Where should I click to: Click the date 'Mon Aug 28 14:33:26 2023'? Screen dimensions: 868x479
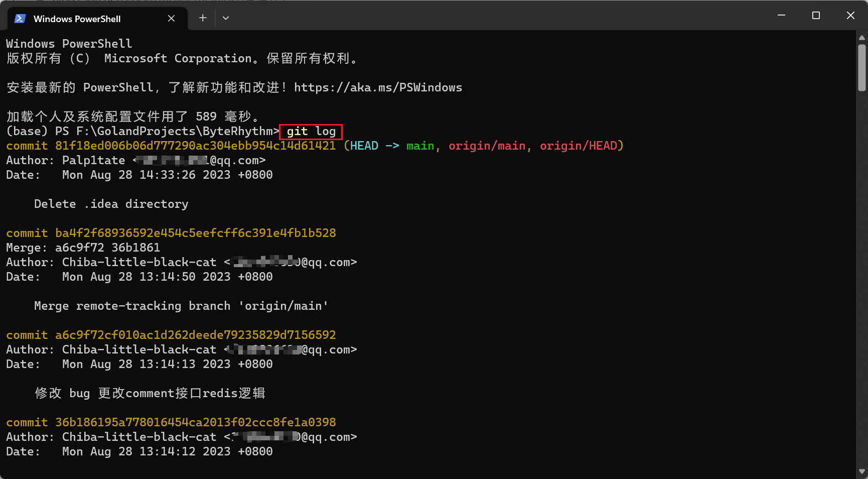point(146,175)
